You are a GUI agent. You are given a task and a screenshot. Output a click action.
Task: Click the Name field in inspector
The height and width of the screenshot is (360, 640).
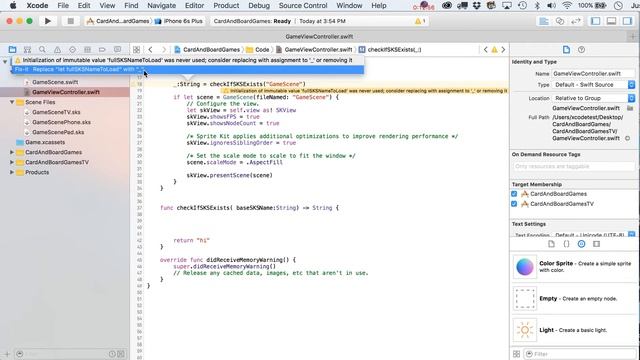tap(593, 73)
